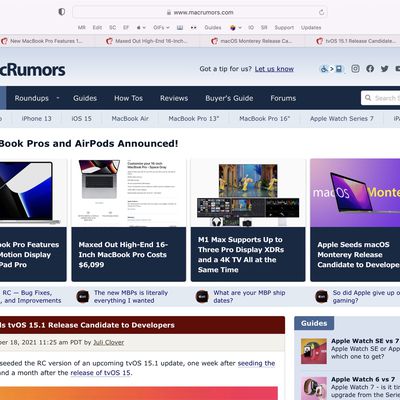Open MacBook Pro 16" roundup link

[x=265, y=119]
